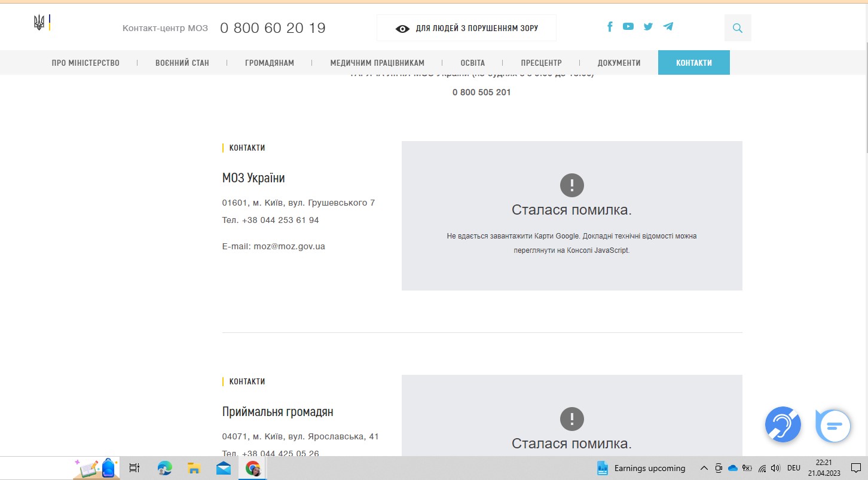Open the hearing accessibility widget
868x480 pixels.
pyautogui.click(x=783, y=424)
